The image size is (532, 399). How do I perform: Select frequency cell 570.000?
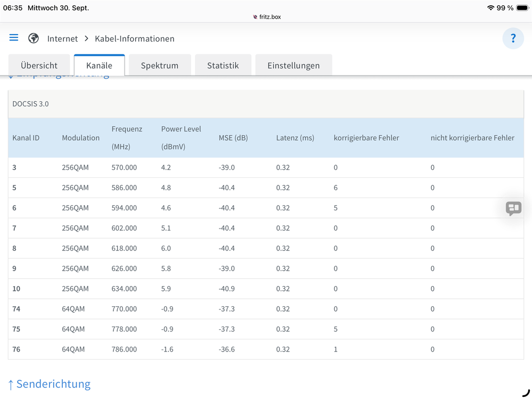124,168
